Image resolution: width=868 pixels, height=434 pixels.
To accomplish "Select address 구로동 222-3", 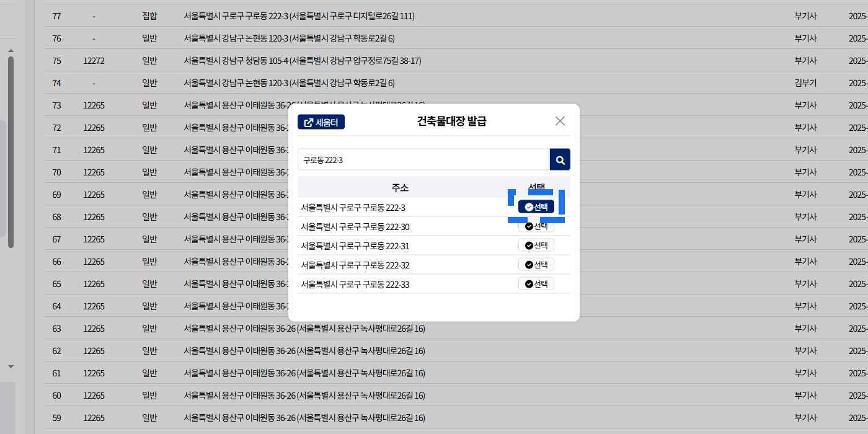I will (x=536, y=207).
